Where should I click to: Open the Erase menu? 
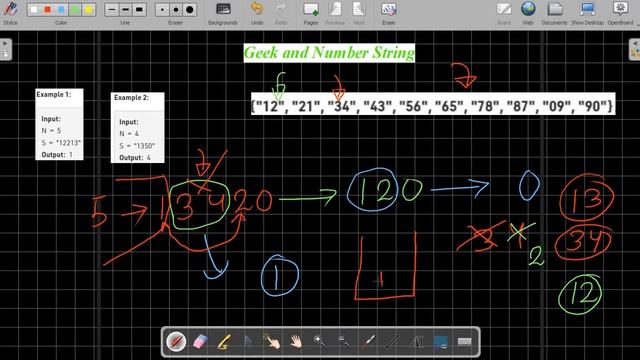click(x=389, y=13)
